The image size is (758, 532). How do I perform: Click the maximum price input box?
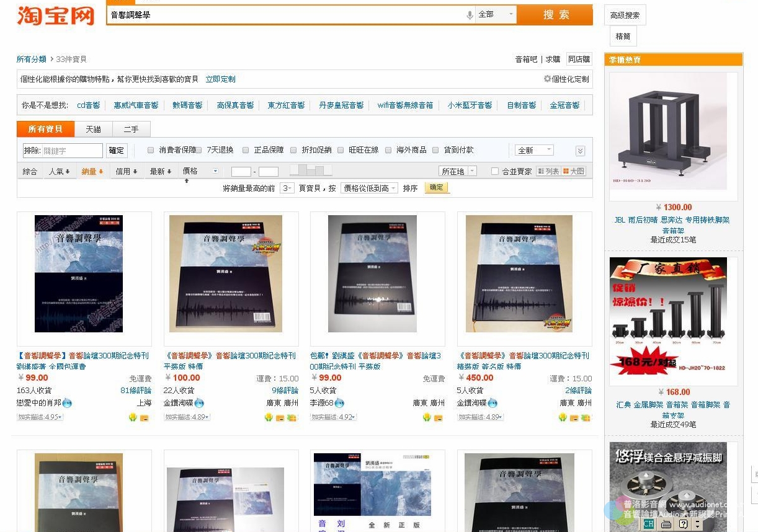(x=269, y=171)
